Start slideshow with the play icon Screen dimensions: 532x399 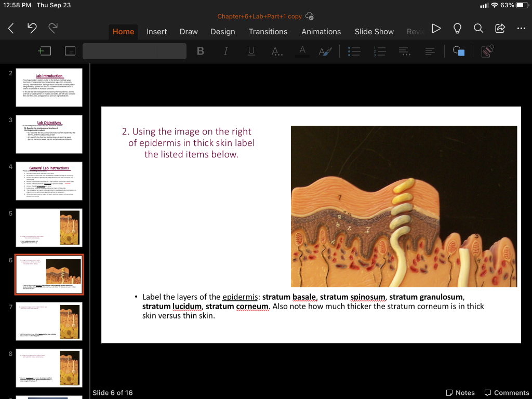(x=436, y=29)
